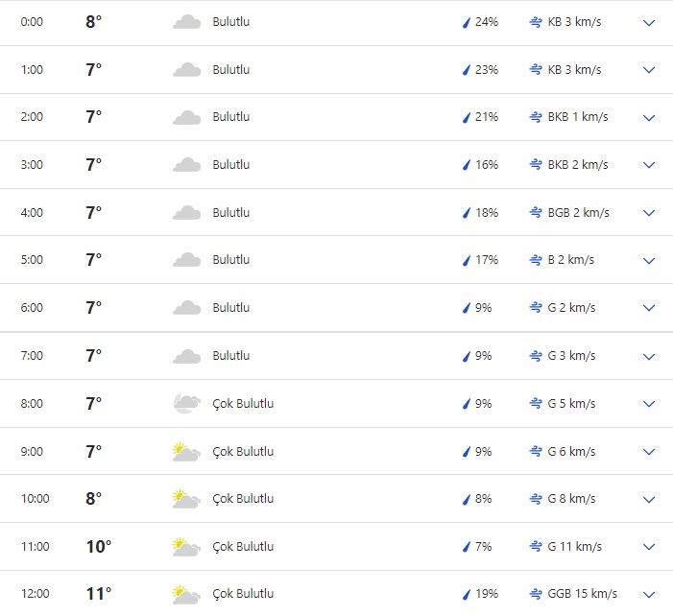Screen dimensions: 673x616
Task: Click 'Çok Bulutlu' text at 9:00
Action: (243, 451)
